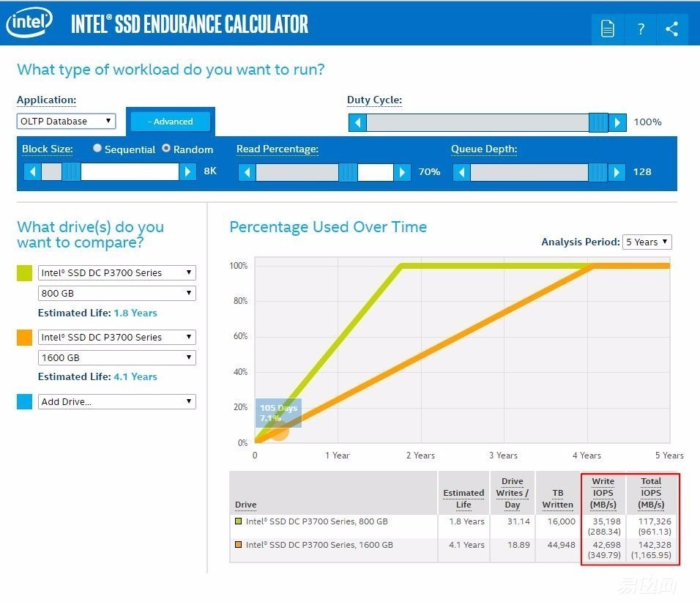Collapse the Advanced settings tab
Image resolution: width=700 pixels, height=602 pixels.
(171, 122)
